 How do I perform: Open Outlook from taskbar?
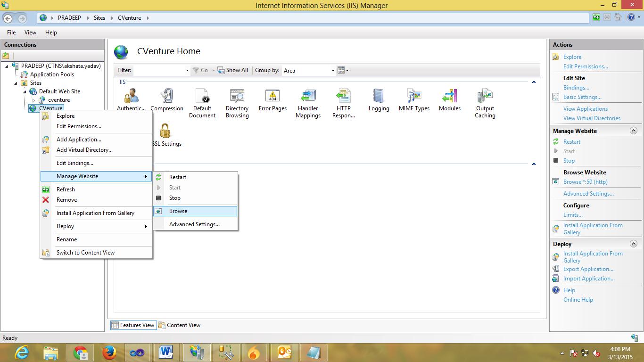(284, 353)
